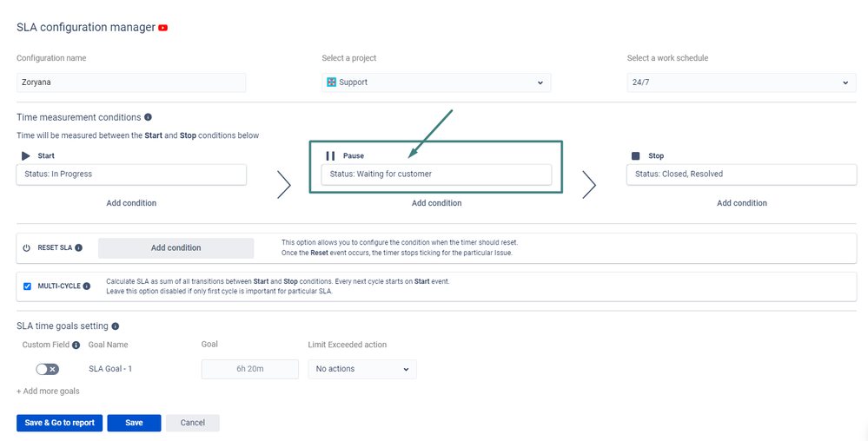Click the Pause bars icon
The width and height of the screenshot is (868, 441).
click(330, 156)
